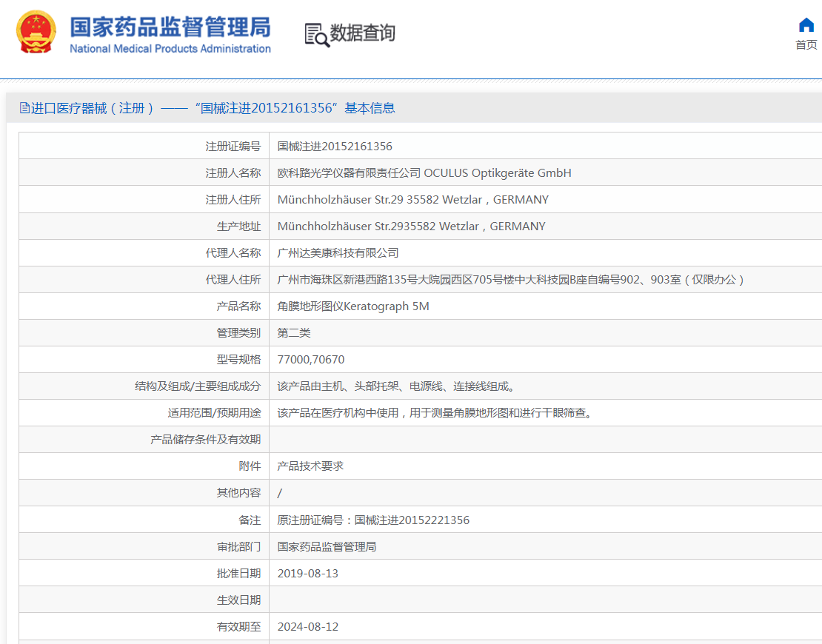Screen dimensions: 822x644
Task: Click the 产品名称 field label
Action: (x=238, y=306)
